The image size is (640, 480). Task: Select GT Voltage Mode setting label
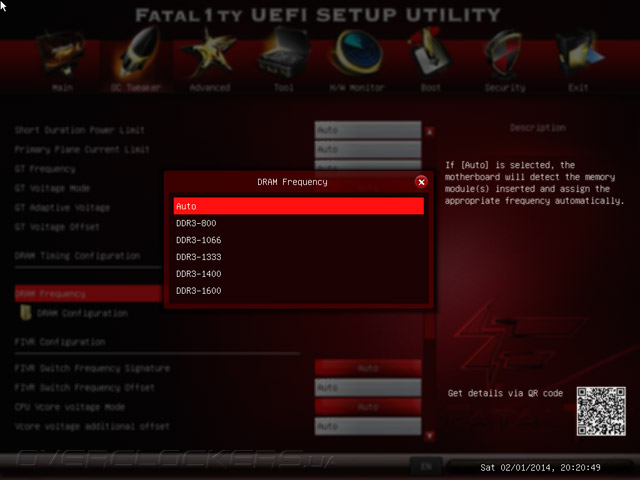point(52,188)
